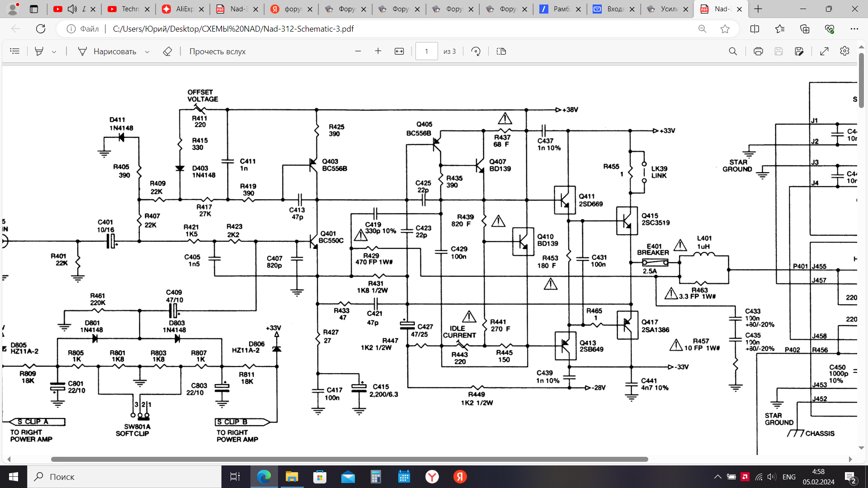This screenshot has height=488, width=868.
Task: Select the highlighter tool
Action: [39, 52]
